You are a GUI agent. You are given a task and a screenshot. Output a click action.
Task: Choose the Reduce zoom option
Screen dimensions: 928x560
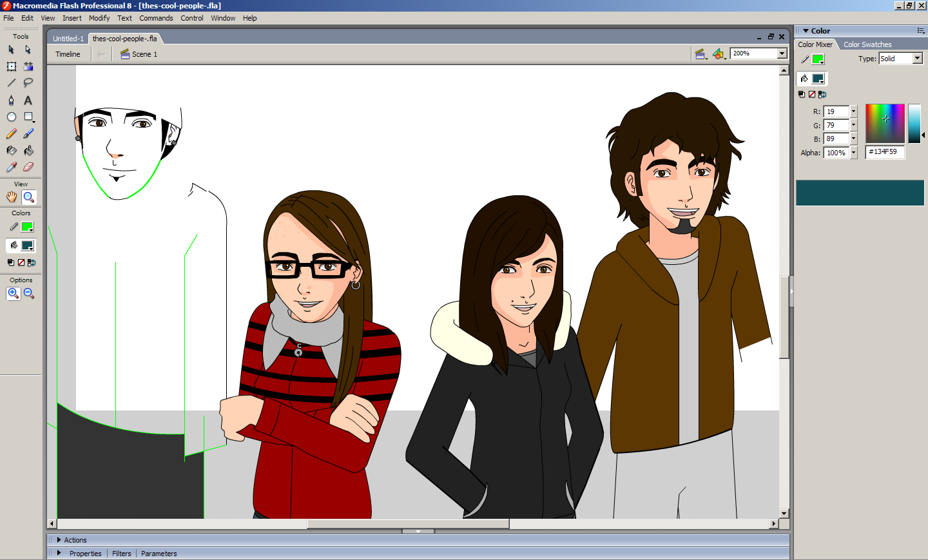click(x=29, y=293)
